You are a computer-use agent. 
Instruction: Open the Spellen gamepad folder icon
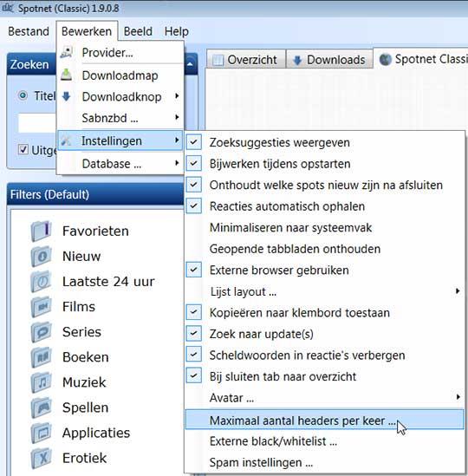(x=42, y=408)
